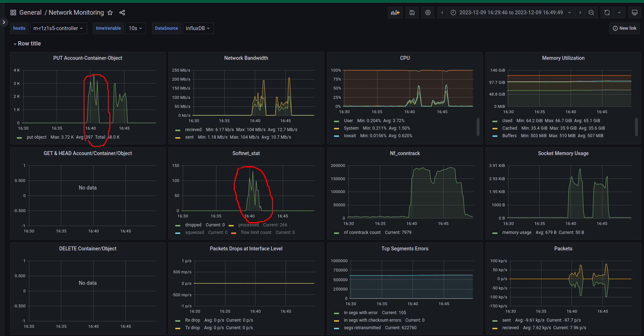Open the hostIs variable dropdown
The height and width of the screenshot is (336, 644).
tap(58, 28)
